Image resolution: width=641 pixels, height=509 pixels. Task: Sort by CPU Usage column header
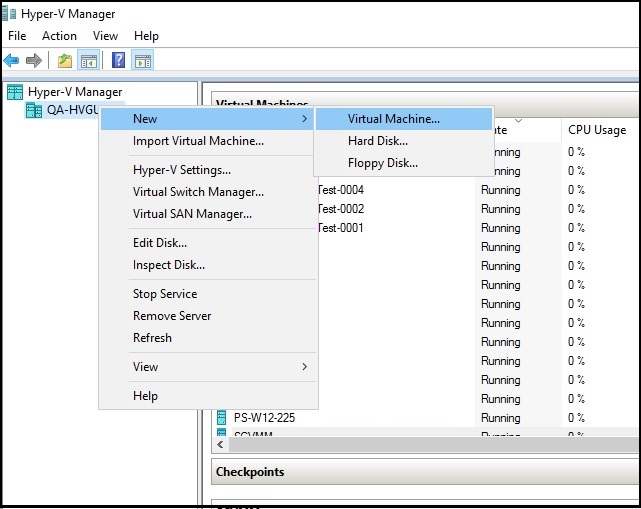coord(596,130)
